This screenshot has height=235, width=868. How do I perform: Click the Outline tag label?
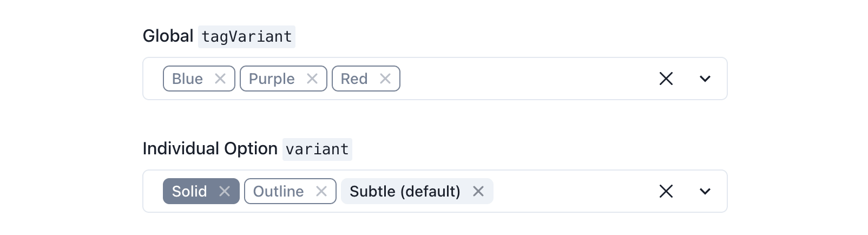click(278, 192)
